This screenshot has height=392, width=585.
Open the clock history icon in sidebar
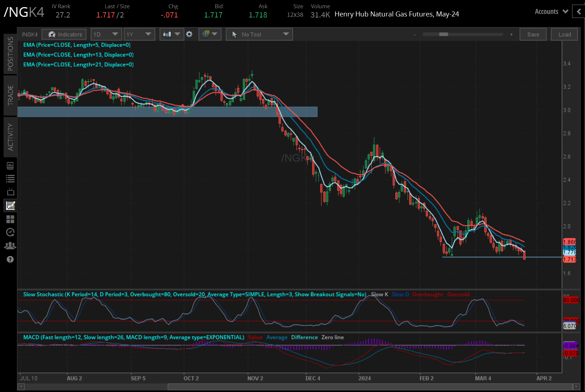tap(10, 232)
